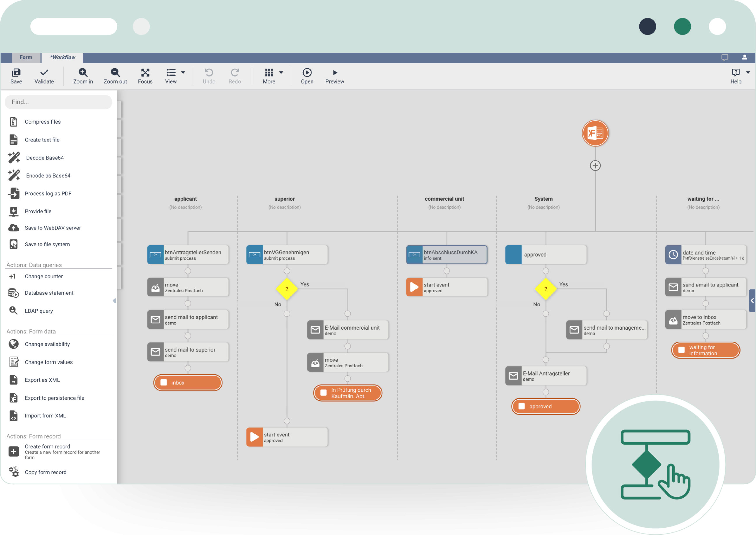Open the View dropdown menu

183,72
